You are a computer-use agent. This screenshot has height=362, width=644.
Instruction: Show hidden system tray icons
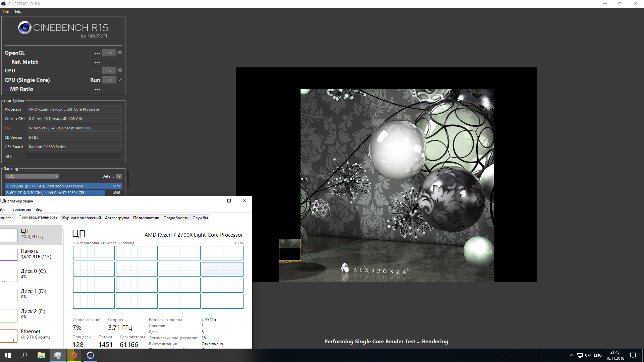[572, 355]
